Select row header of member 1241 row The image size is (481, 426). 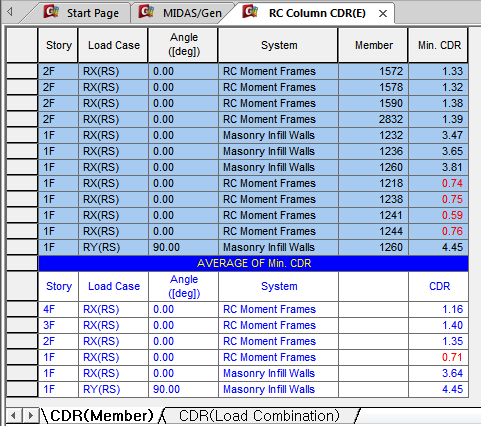pos(22,215)
